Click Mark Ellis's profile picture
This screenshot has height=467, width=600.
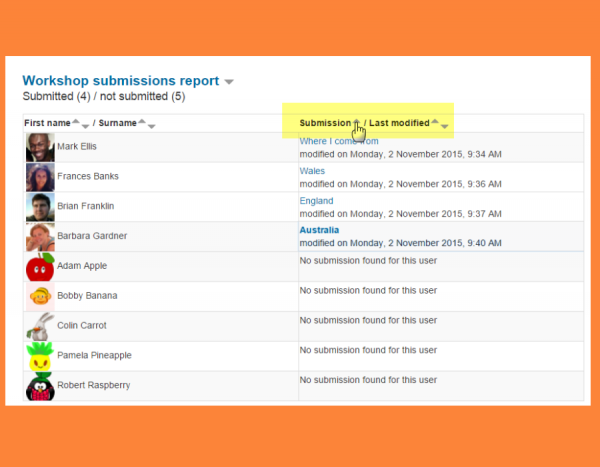pyautogui.click(x=40, y=147)
